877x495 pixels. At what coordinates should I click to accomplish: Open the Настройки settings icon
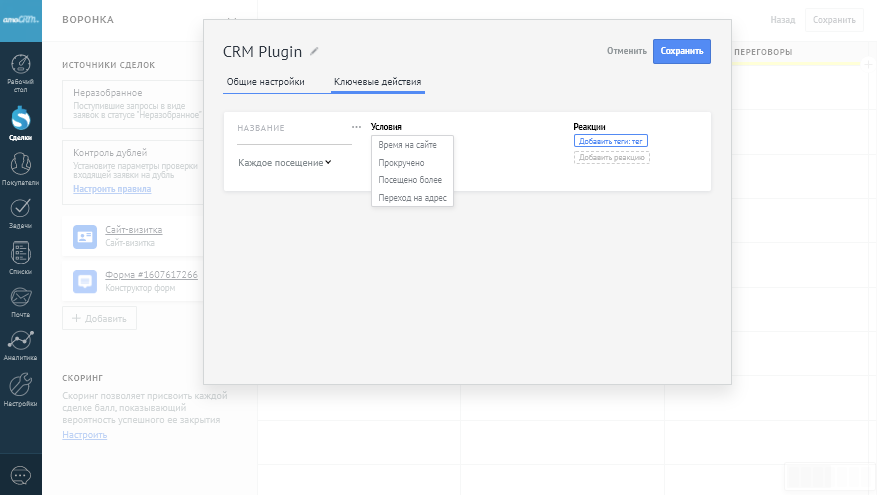coord(20,388)
